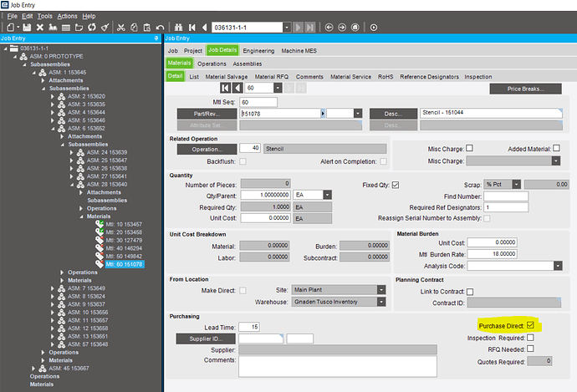Go to the previous job record in the toolbar
Screen dimensions: 577x392
[204, 28]
